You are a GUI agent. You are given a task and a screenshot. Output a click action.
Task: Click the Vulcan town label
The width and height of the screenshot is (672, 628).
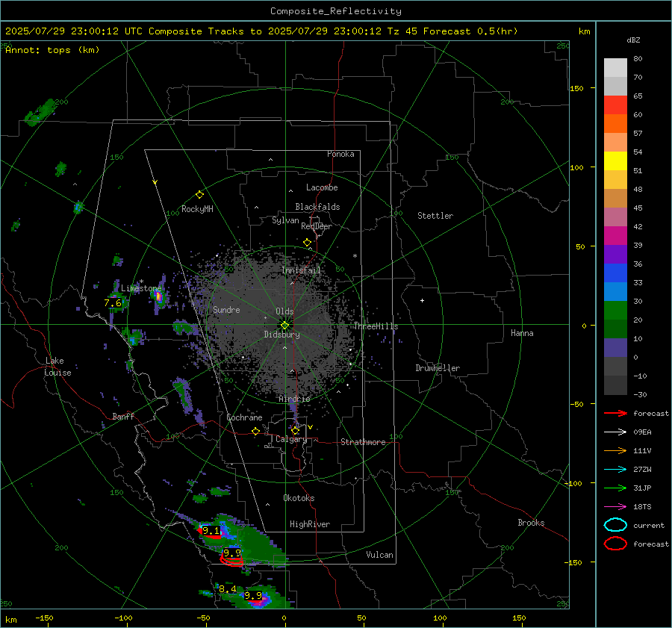coord(380,555)
